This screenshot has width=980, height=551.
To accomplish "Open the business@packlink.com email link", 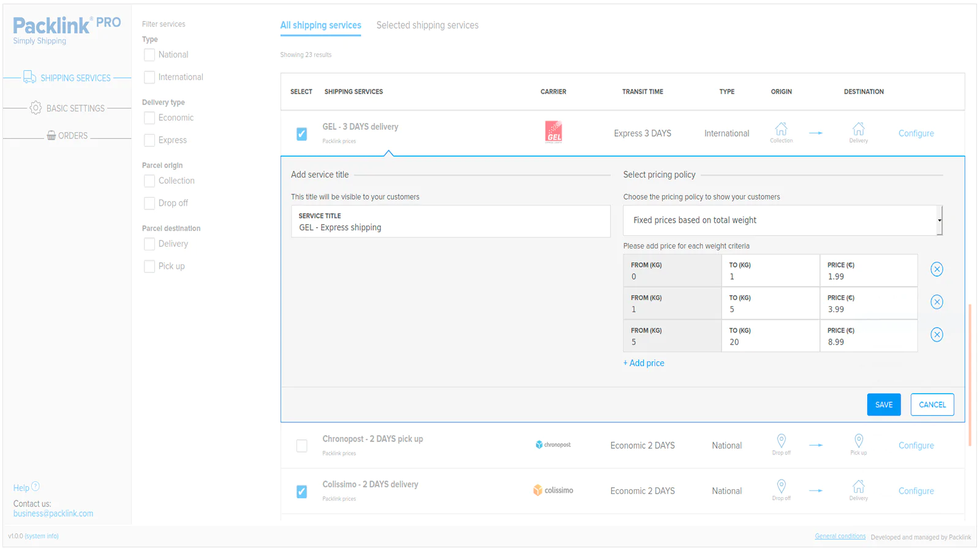I will pos(53,514).
